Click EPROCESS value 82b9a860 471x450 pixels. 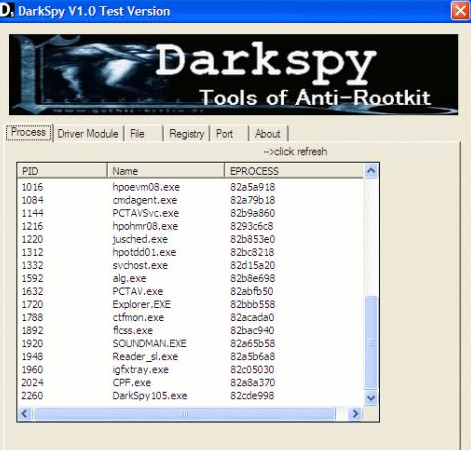[253, 213]
